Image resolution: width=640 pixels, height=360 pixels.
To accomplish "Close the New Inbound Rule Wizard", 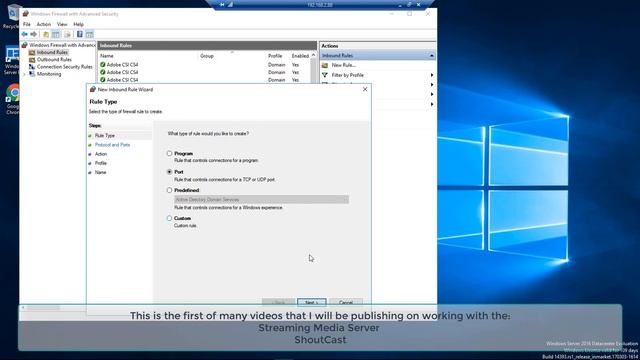I will [x=365, y=89].
